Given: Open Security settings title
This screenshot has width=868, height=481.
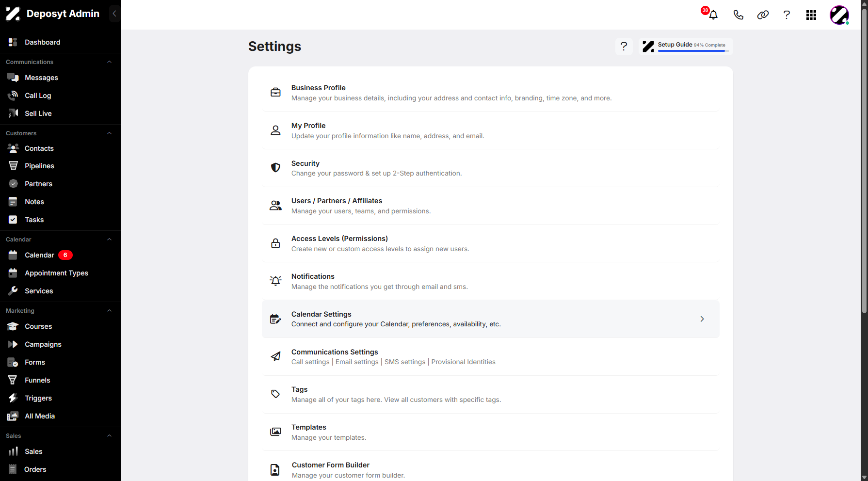Looking at the screenshot, I should click(x=305, y=163).
